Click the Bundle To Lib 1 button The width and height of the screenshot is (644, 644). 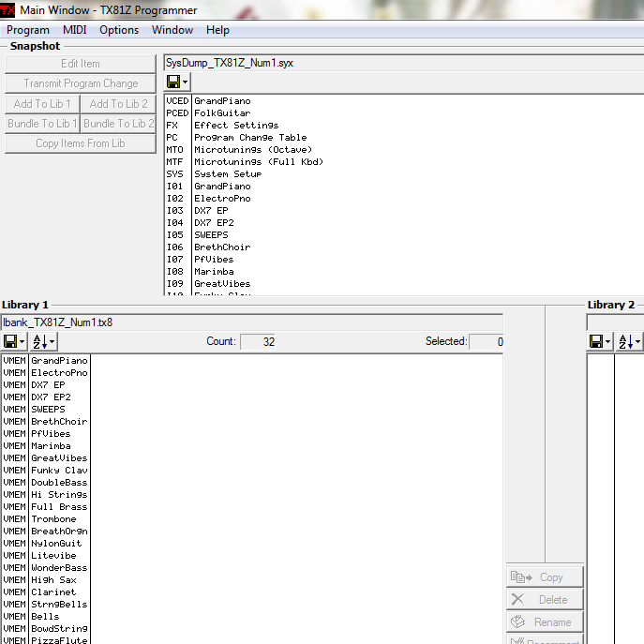[x=42, y=124]
